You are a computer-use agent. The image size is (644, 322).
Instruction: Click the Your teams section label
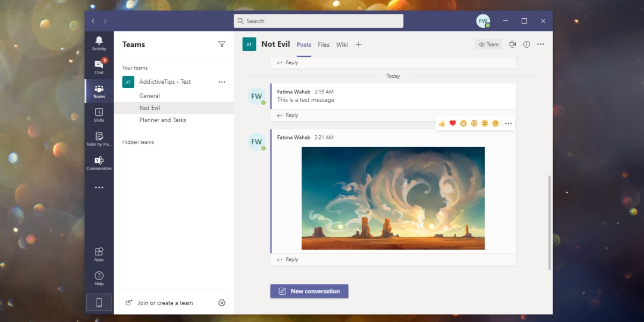point(135,68)
